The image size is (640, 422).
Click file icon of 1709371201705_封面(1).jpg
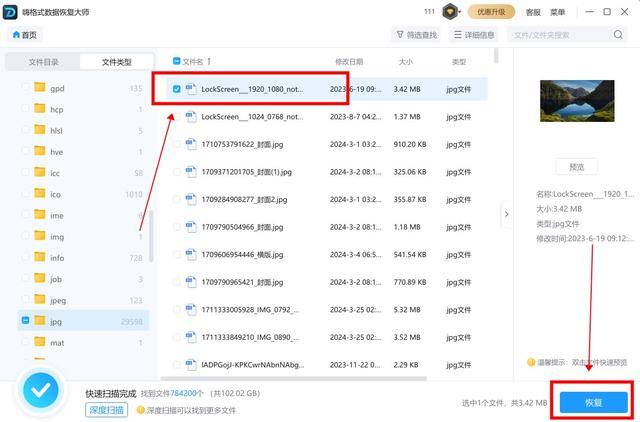coord(191,171)
